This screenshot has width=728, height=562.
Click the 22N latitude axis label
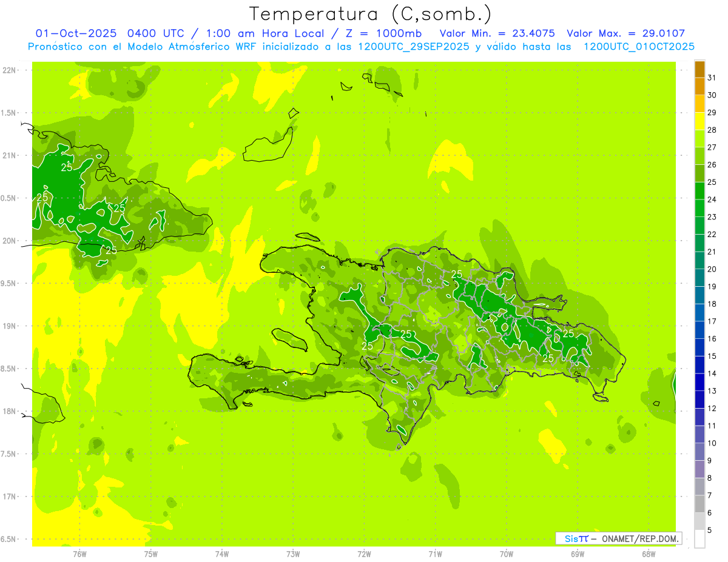tap(10, 70)
